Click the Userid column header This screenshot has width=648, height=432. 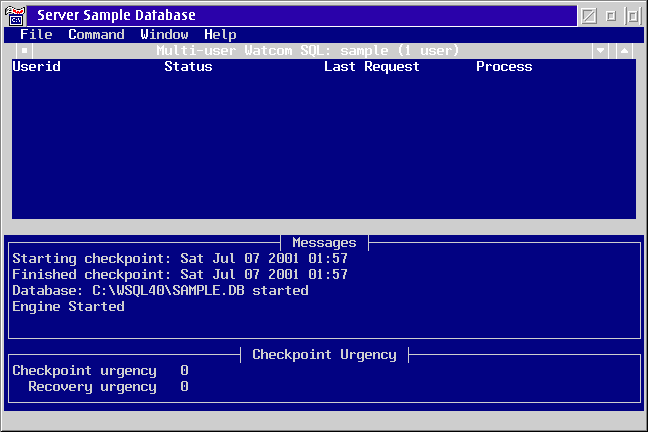pyautogui.click(x=36, y=67)
